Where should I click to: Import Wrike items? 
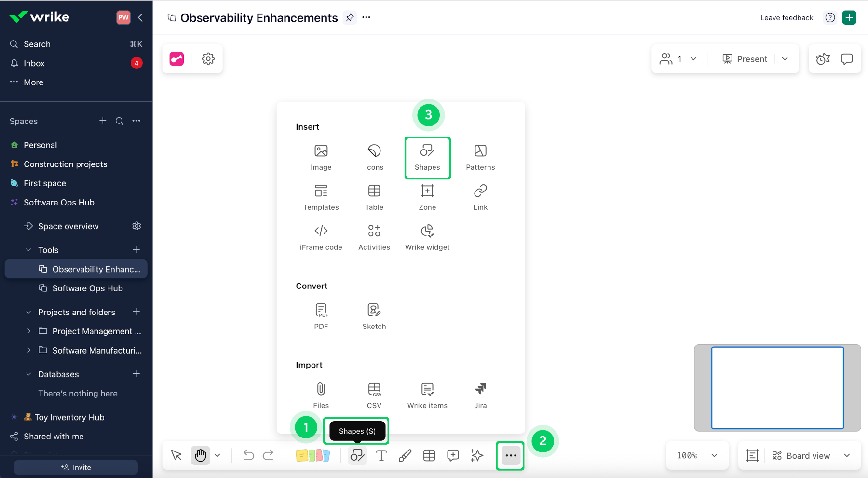427,396
